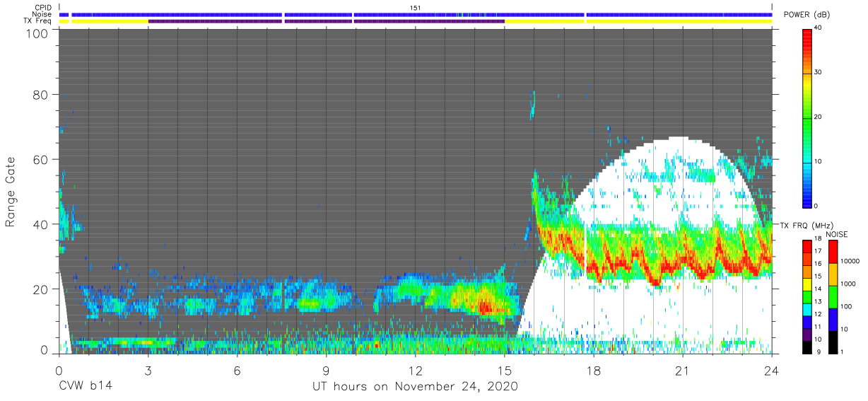Click the x-axis title 'UT hours on November 24, 2020'
The width and height of the screenshot is (868, 401).
coord(416,388)
